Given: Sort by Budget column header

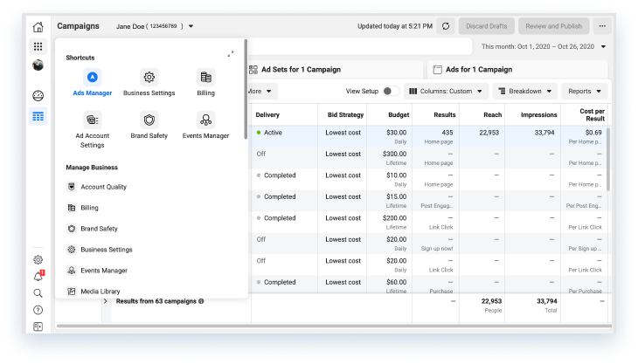Looking at the screenshot, I should pos(399,115).
